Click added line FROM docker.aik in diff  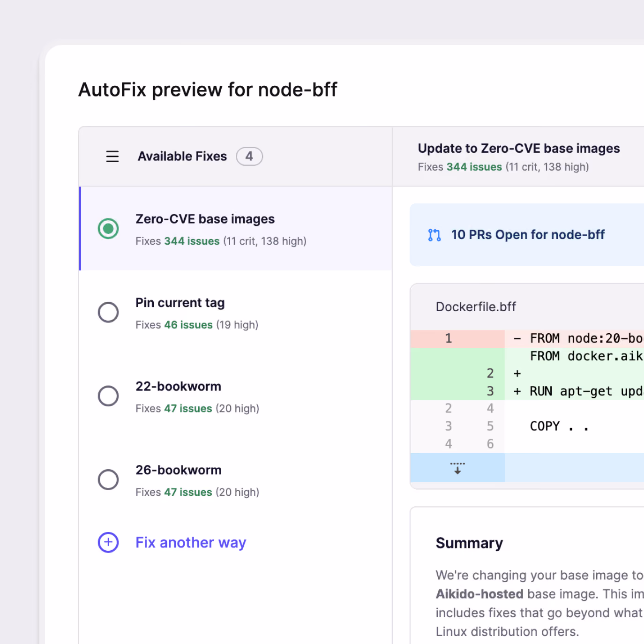pyautogui.click(x=586, y=356)
